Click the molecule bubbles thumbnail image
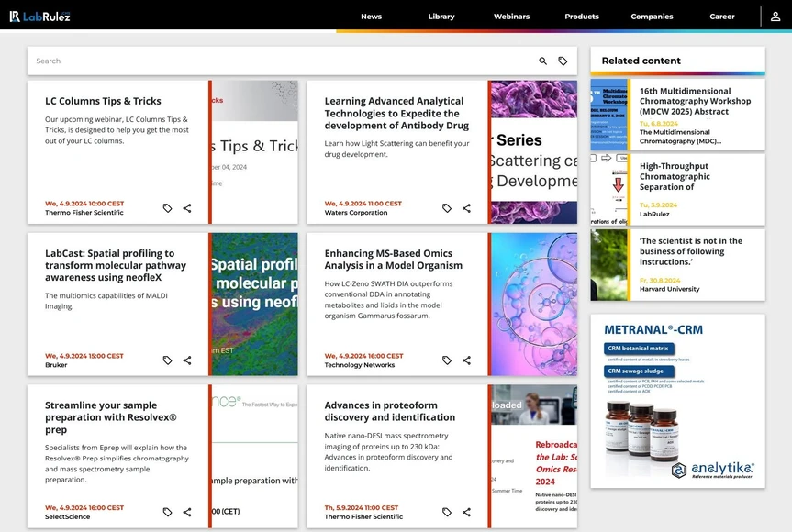Viewport: 792px width, 532px height. (x=534, y=304)
